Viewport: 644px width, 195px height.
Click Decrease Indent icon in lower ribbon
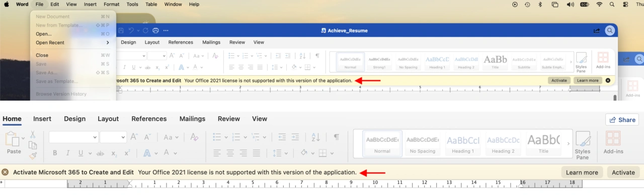click(x=282, y=137)
